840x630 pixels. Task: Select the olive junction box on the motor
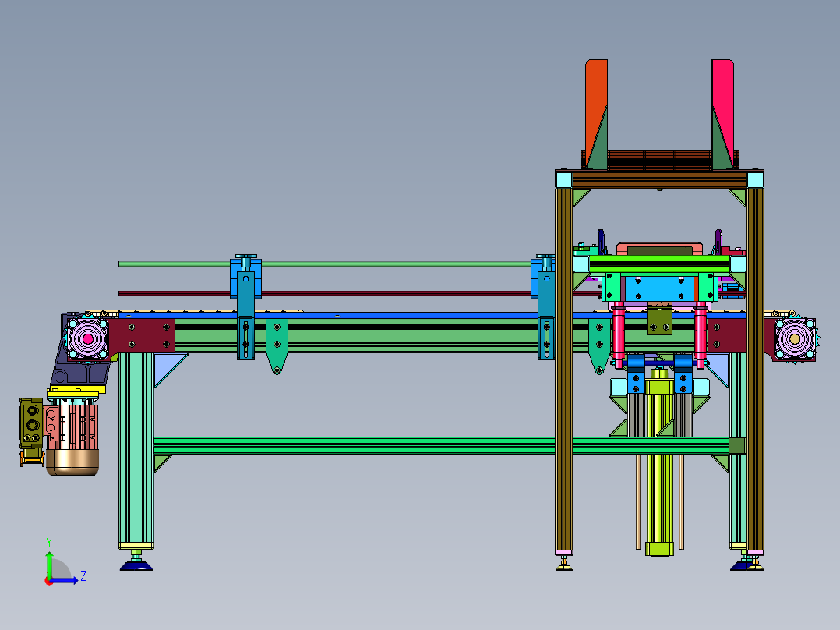point(32,423)
